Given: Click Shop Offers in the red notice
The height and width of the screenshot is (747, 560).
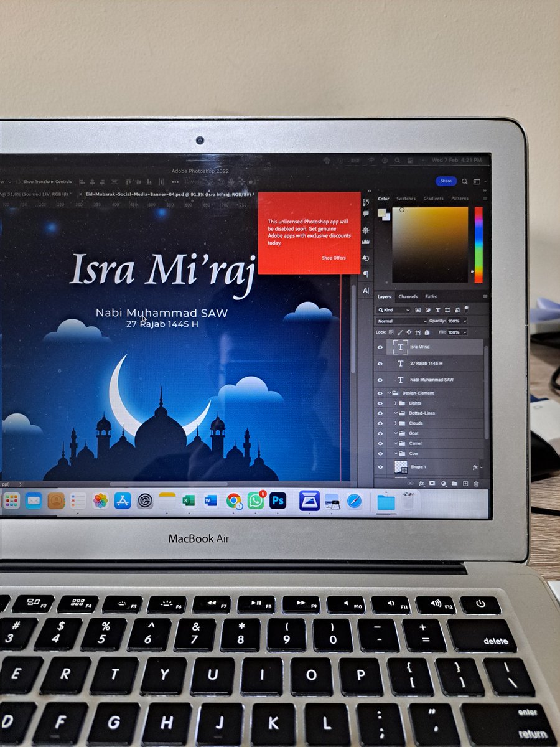Looking at the screenshot, I should tap(334, 258).
